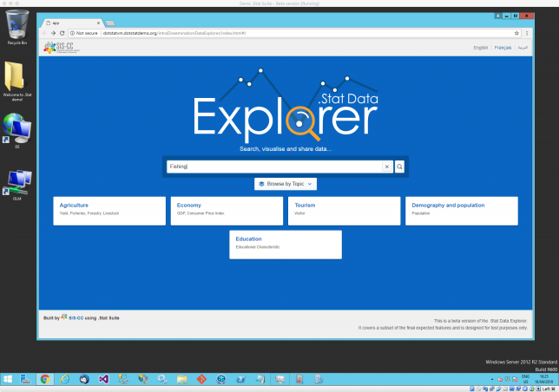
Task: Click the browser address bar URL
Action: (174, 33)
